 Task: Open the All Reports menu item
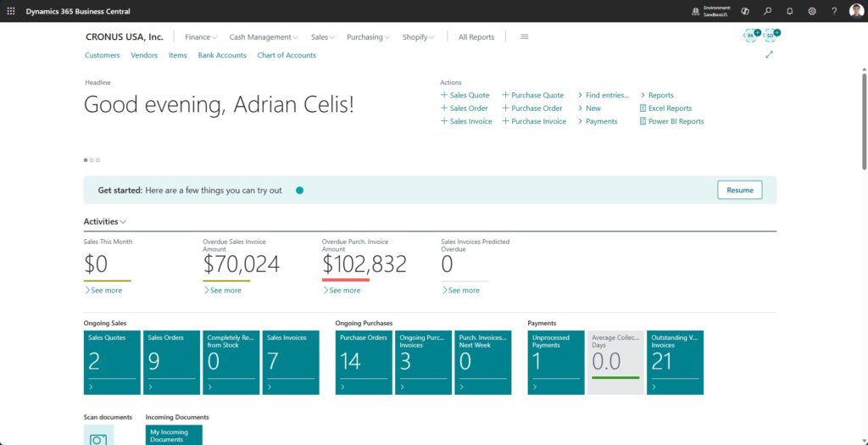(x=476, y=37)
